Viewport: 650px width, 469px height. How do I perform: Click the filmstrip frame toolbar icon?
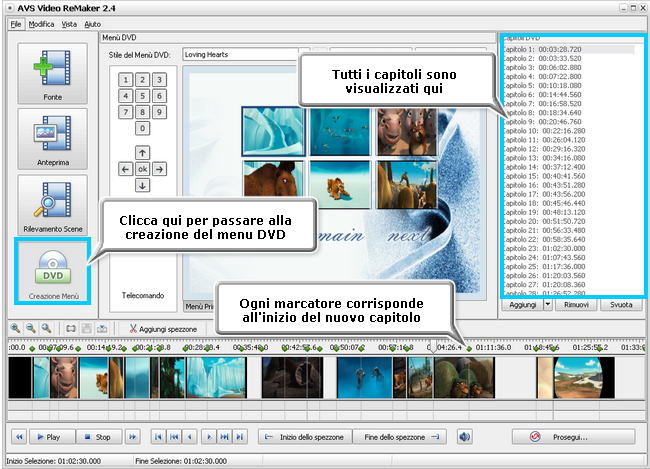tap(71, 329)
